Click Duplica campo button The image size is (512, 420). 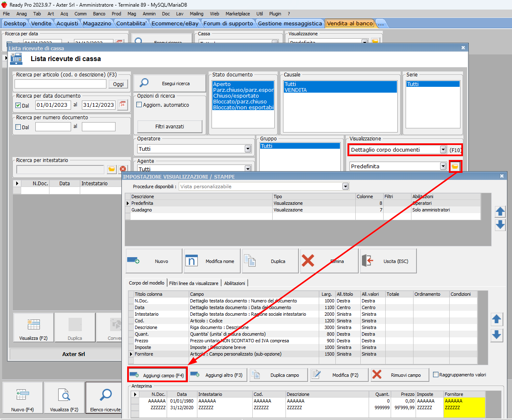pos(278,375)
